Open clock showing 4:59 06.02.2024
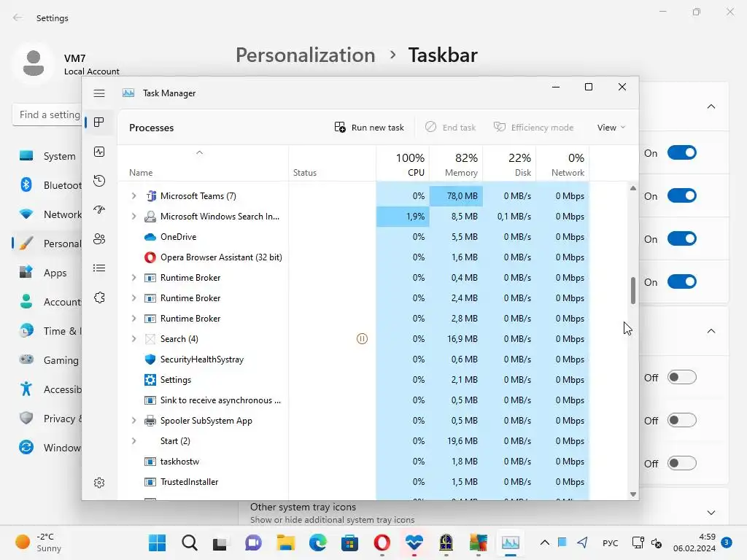Image resolution: width=747 pixels, height=560 pixels. 694,542
